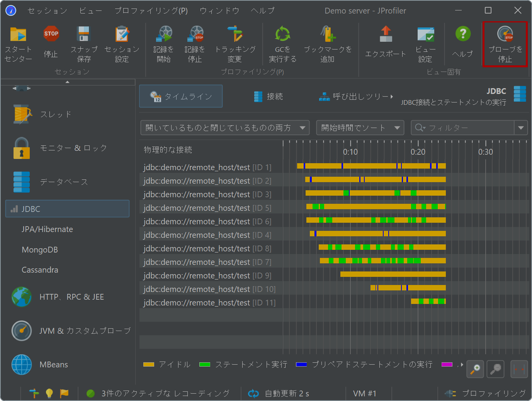Open the ウィンドウ menu
The width and height of the screenshot is (532, 401).
click(x=219, y=10)
